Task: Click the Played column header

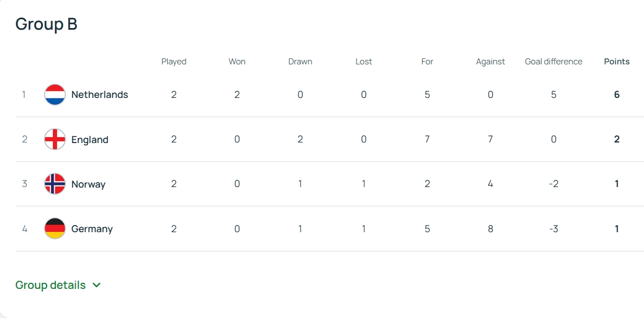Action: [x=174, y=62]
